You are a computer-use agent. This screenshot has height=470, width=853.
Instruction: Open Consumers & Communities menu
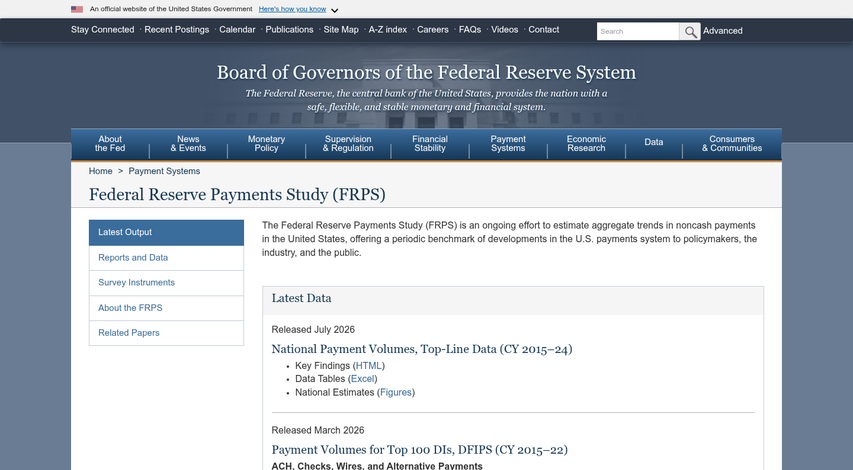(732, 144)
